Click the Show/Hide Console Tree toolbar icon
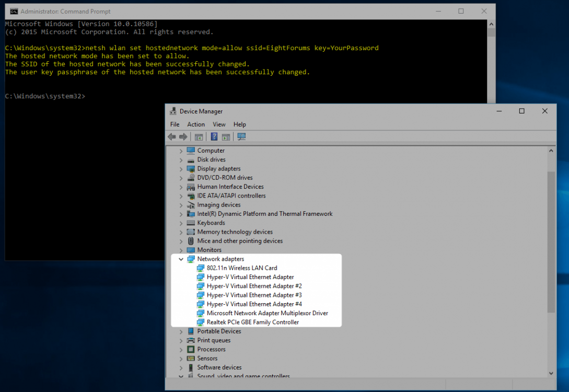 pyautogui.click(x=199, y=137)
